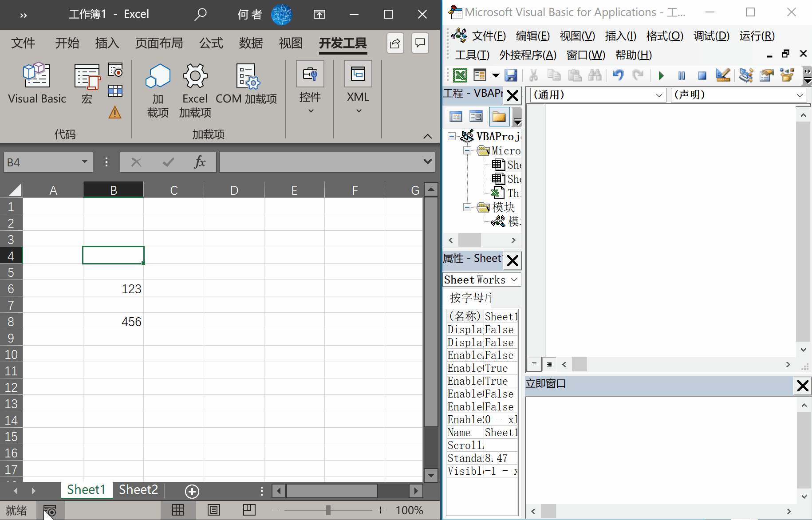The width and height of the screenshot is (812, 520).
Task: Click View Code icon in project pane
Action: tap(456, 117)
